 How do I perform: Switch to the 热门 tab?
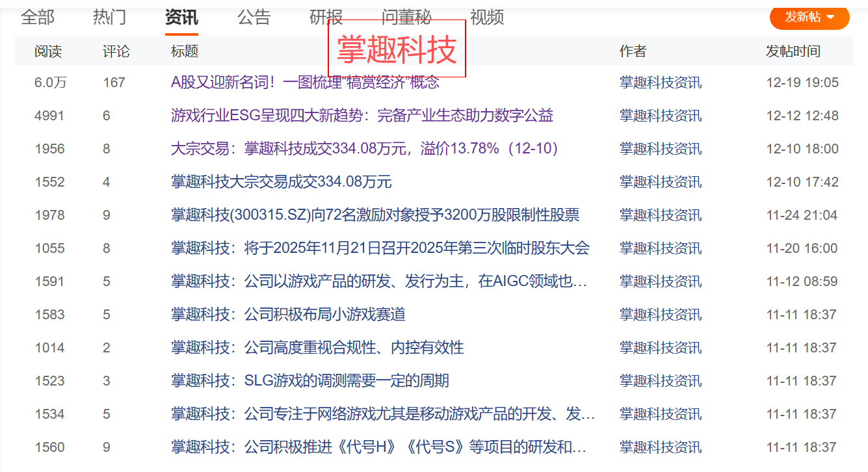coord(110,18)
